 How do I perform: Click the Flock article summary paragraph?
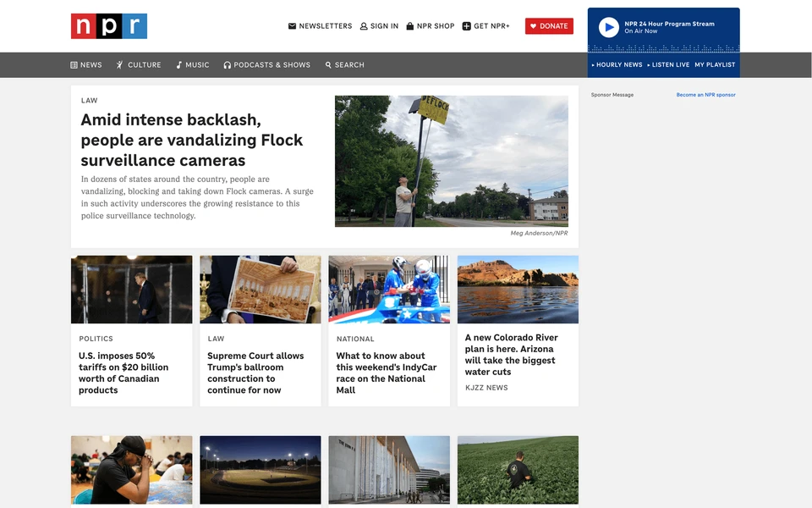click(197, 197)
